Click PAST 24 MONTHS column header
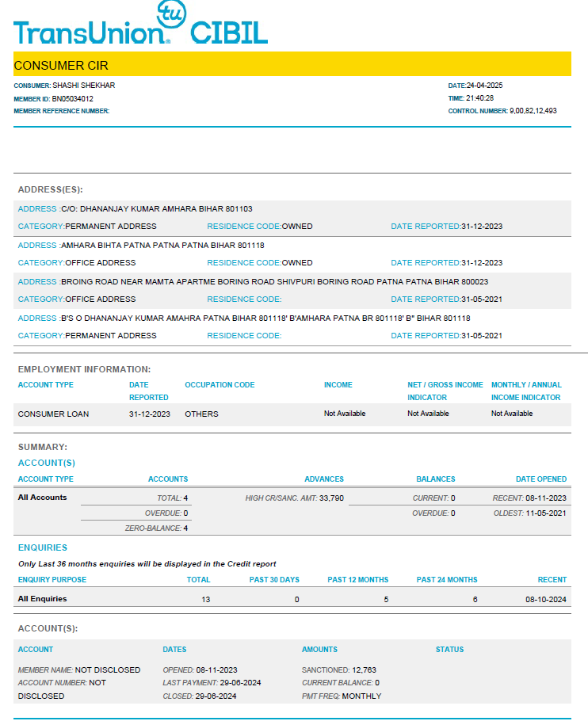This screenshot has height=721, width=588. click(447, 580)
